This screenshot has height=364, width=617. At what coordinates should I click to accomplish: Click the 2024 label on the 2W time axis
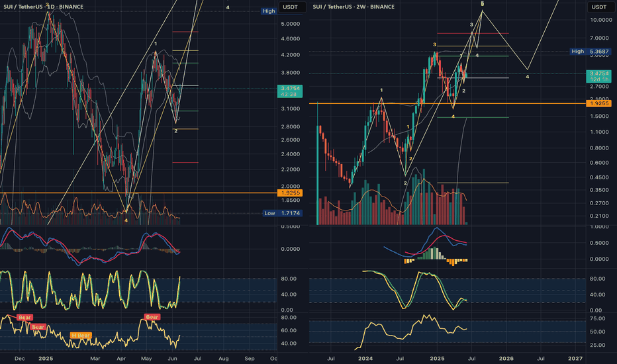tap(365, 359)
